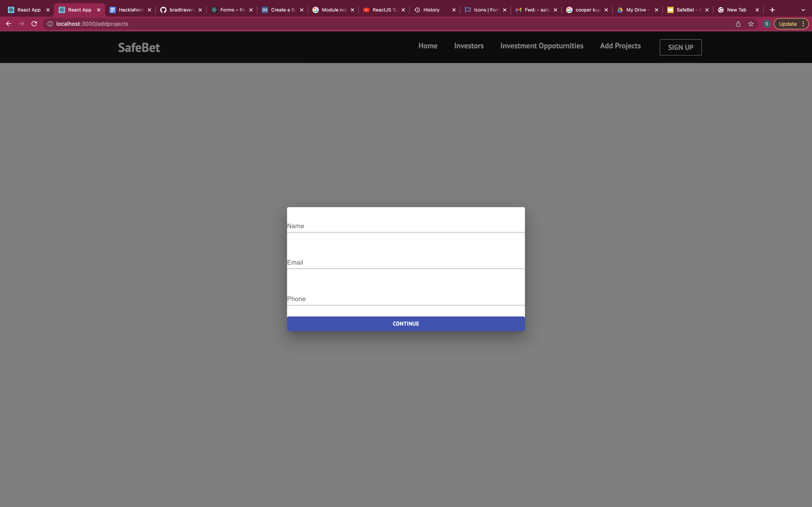This screenshot has width=812, height=507.
Task: Click the browser back arrow
Action: point(8,24)
